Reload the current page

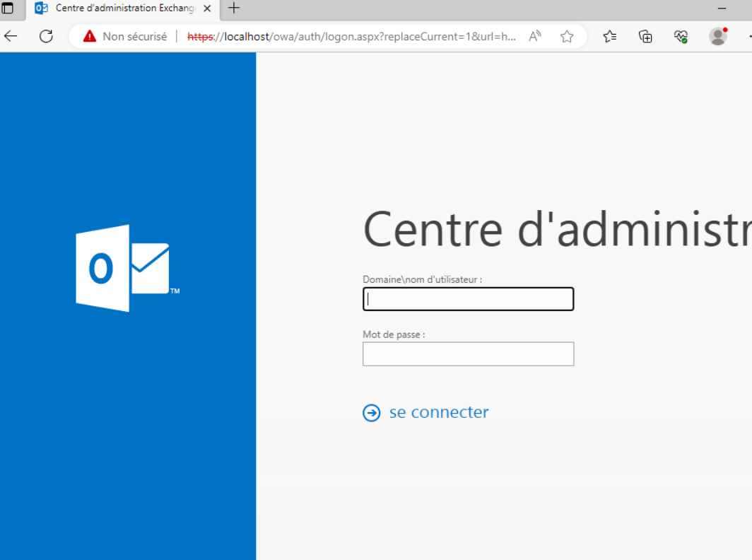point(46,37)
